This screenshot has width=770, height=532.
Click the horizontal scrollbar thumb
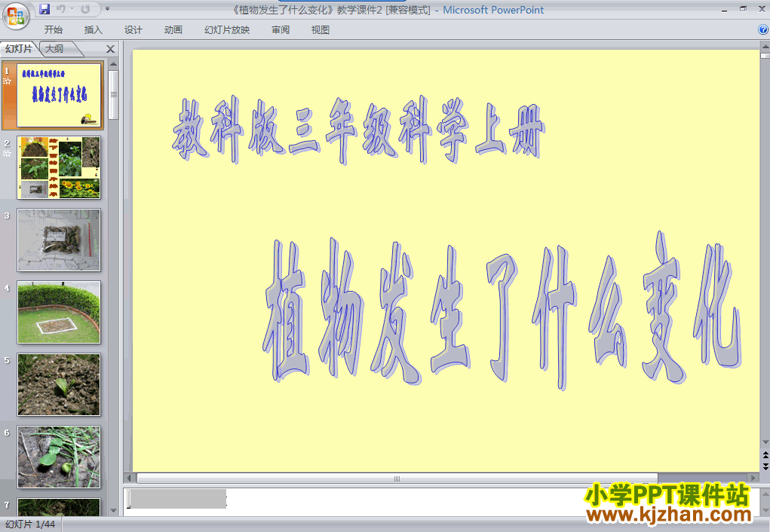397,478
